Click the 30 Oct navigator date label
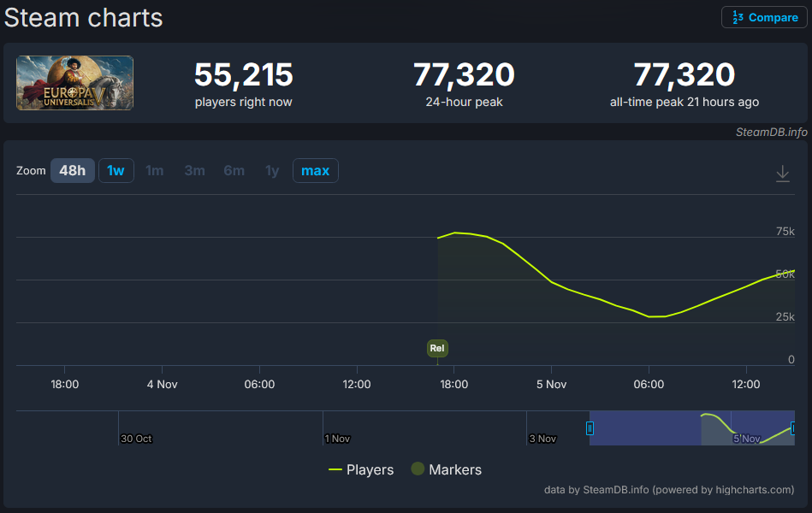This screenshot has width=812, height=513. pyautogui.click(x=136, y=439)
